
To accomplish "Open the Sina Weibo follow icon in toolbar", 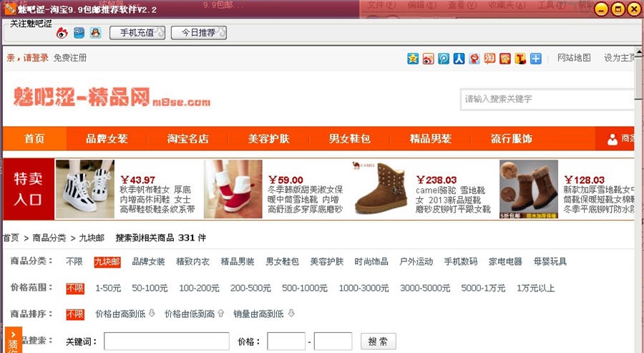I will click(x=62, y=33).
